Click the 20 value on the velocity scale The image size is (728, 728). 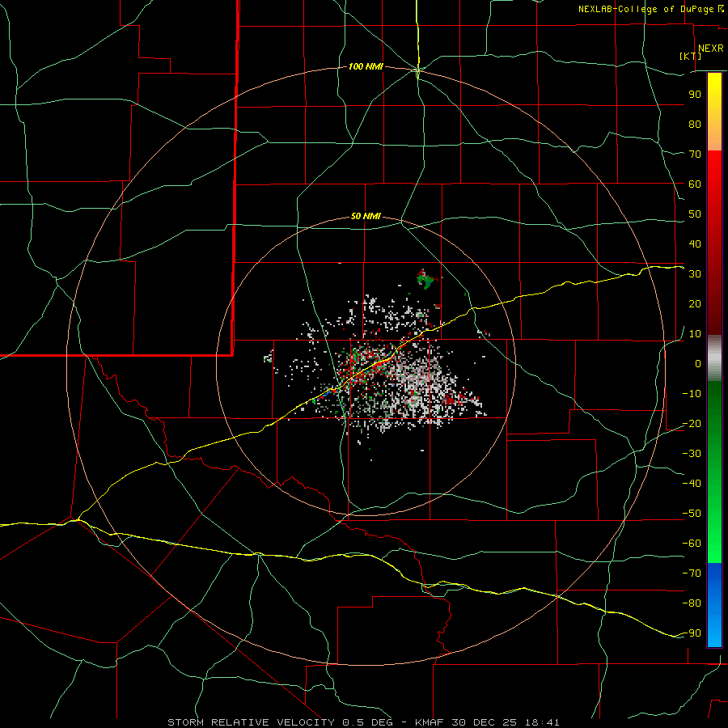click(x=695, y=303)
